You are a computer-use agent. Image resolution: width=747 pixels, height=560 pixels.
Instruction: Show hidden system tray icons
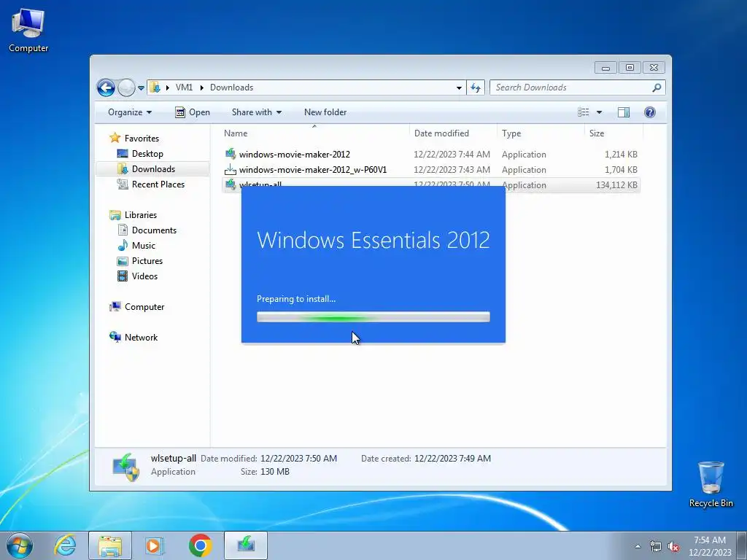coord(638,546)
